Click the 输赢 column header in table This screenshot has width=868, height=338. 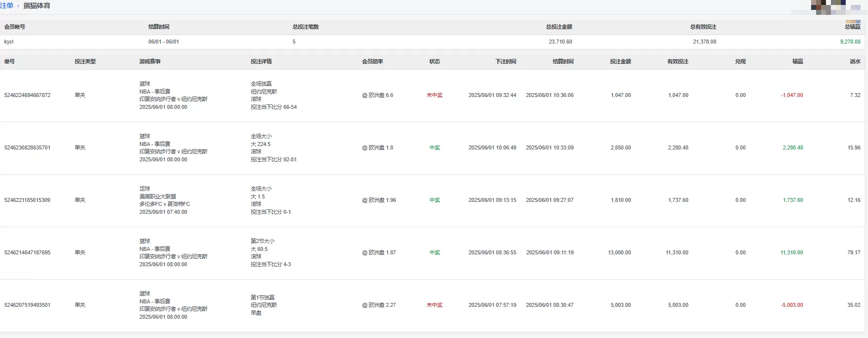click(798, 61)
